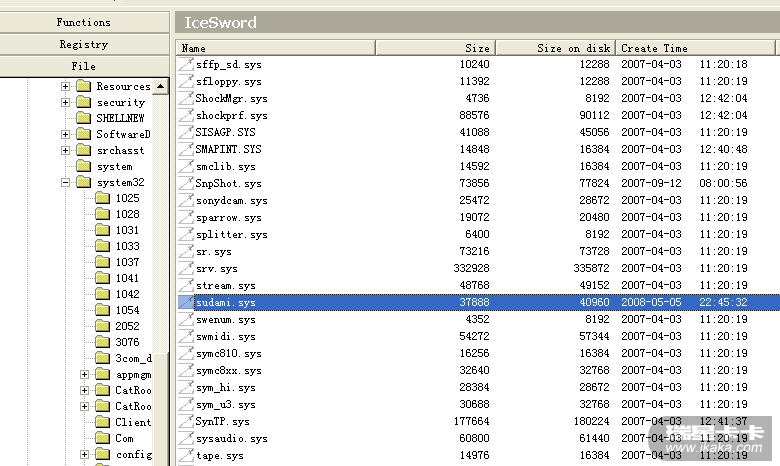Collapse the system32 folder node
Viewport: 780px width, 466px height.
tap(65, 183)
